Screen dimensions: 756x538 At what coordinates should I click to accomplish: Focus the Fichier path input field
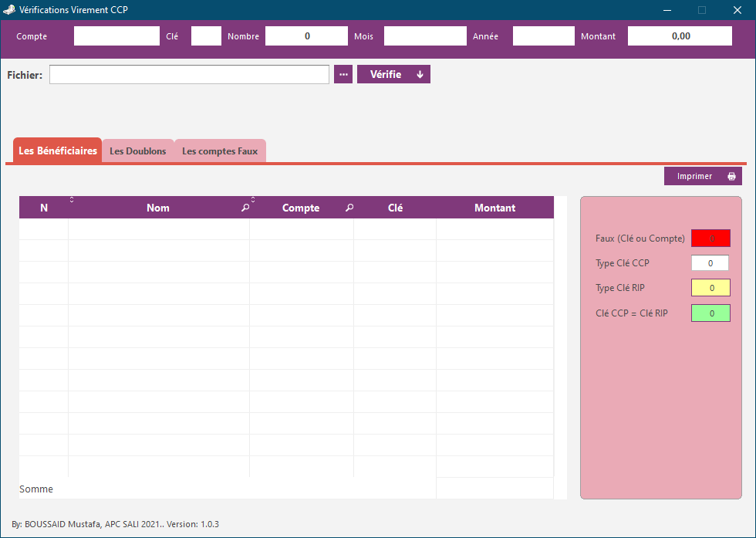[x=189, y=74]
